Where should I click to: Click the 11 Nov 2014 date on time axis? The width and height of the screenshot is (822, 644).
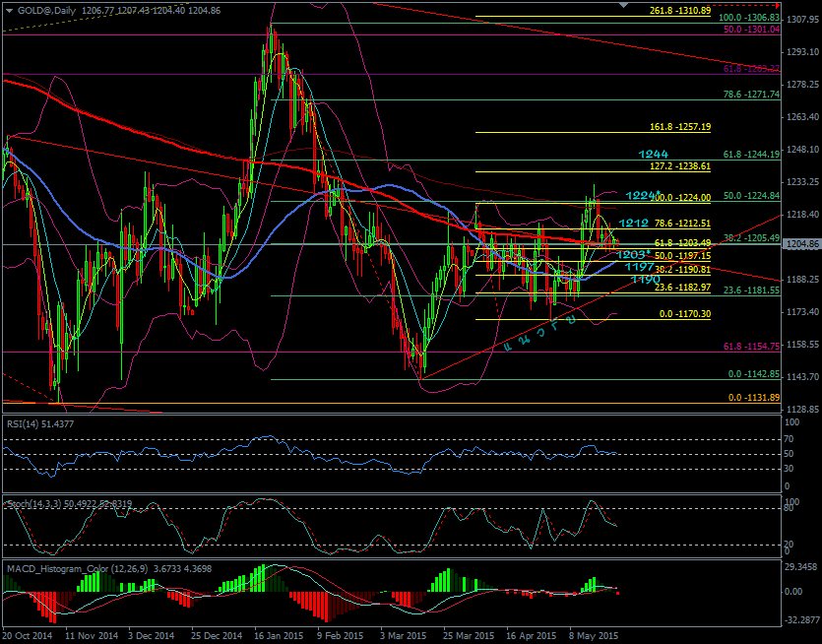click(92, 635)
